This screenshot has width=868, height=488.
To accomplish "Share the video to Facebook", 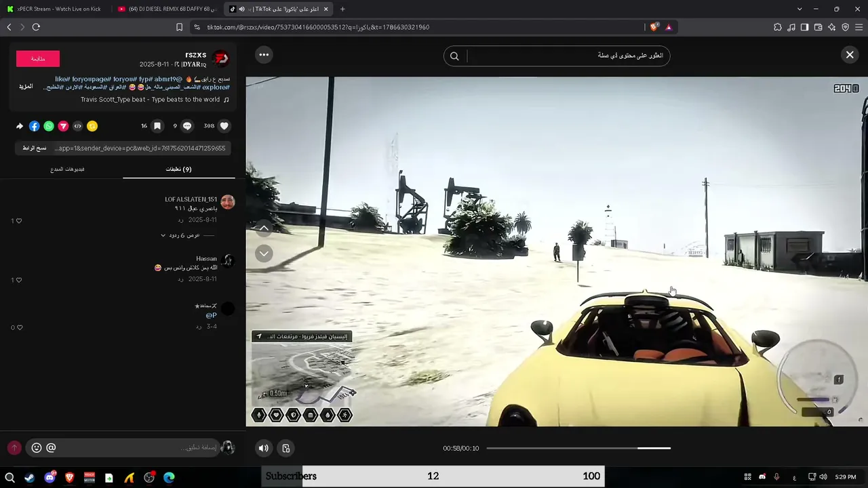I will [35, 126].
